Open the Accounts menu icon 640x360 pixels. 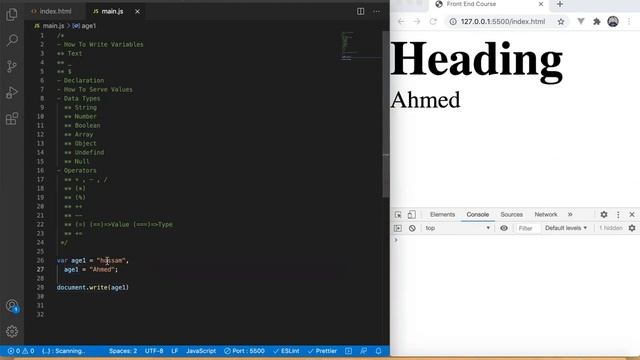(x=12, y=306)
